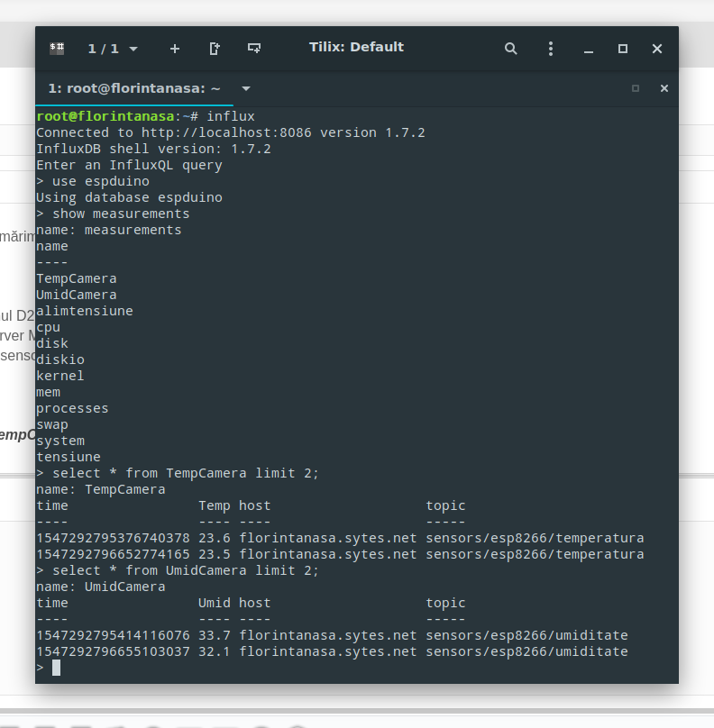Click the temperature value 23.5
Viewport: 714px width, 728px height.
pos(215,554)
